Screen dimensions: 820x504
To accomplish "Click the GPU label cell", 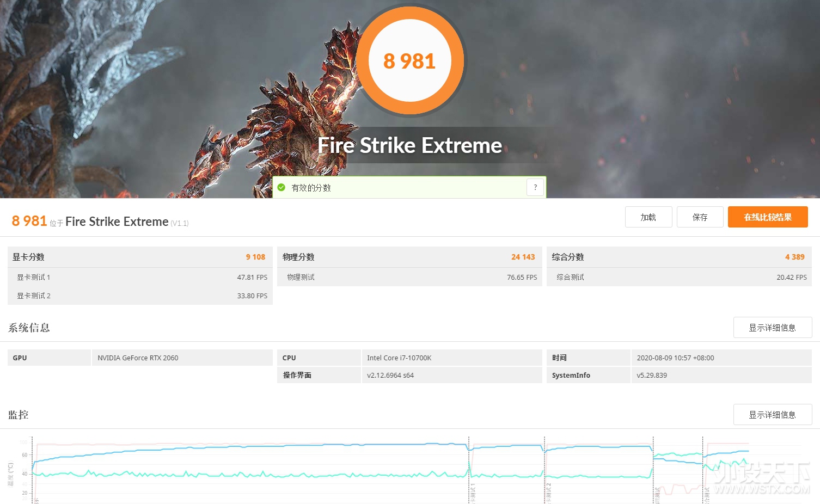I will (x=49, y=358).
